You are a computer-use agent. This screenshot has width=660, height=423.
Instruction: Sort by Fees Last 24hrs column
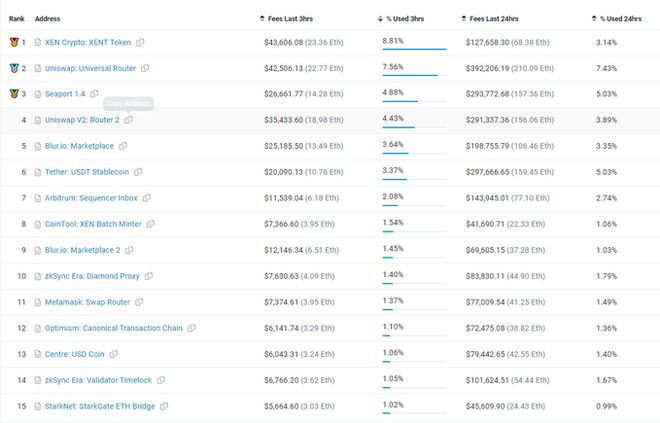coord(500,19)
